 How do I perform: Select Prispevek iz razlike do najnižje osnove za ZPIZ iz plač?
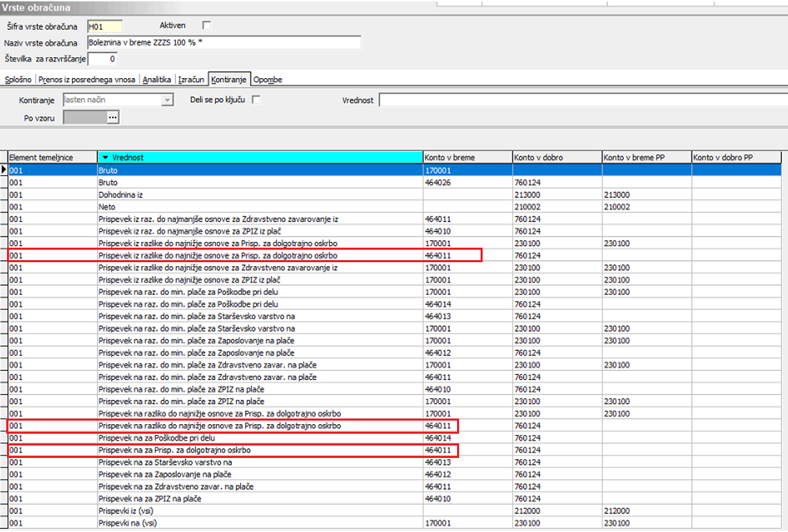point(395,280)
